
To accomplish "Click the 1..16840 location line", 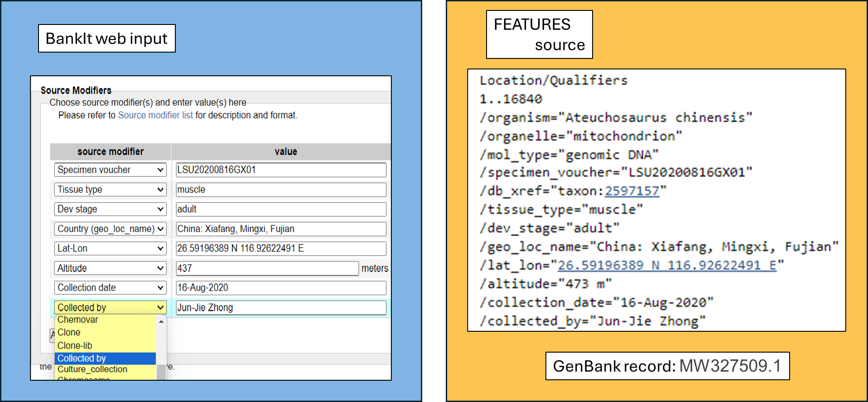I will tap(511, 99).
